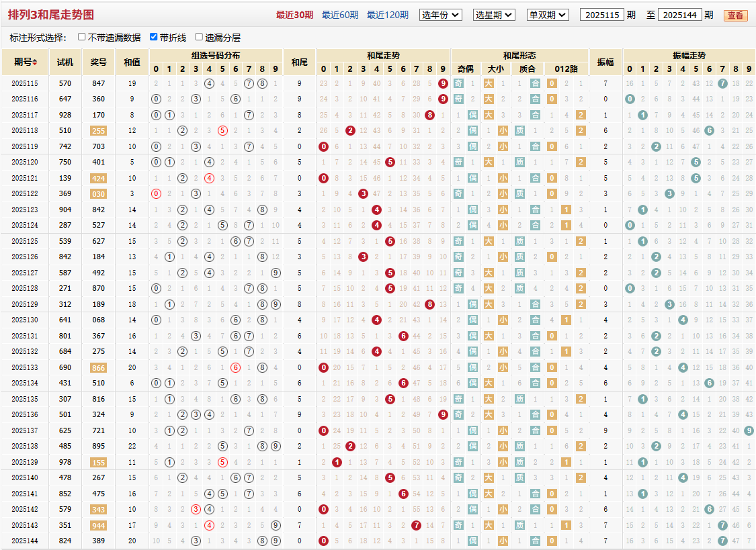
Task: Click period number 2025144
Action: (x=25, y=541)
